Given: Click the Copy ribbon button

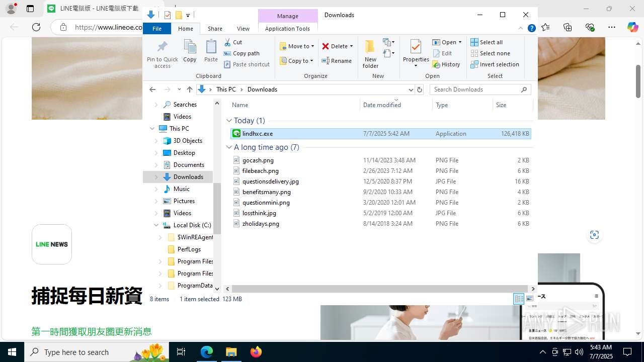Looking at the screenshot, I should pos(190,51).
